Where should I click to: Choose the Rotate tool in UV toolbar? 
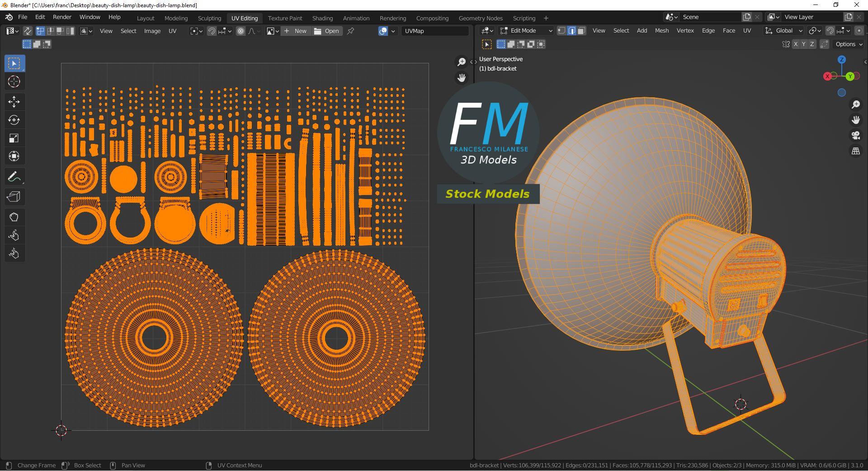pos(14,120)
